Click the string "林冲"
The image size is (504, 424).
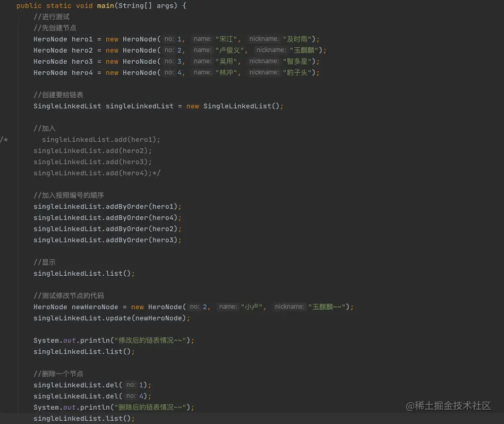tap(226, 73)
